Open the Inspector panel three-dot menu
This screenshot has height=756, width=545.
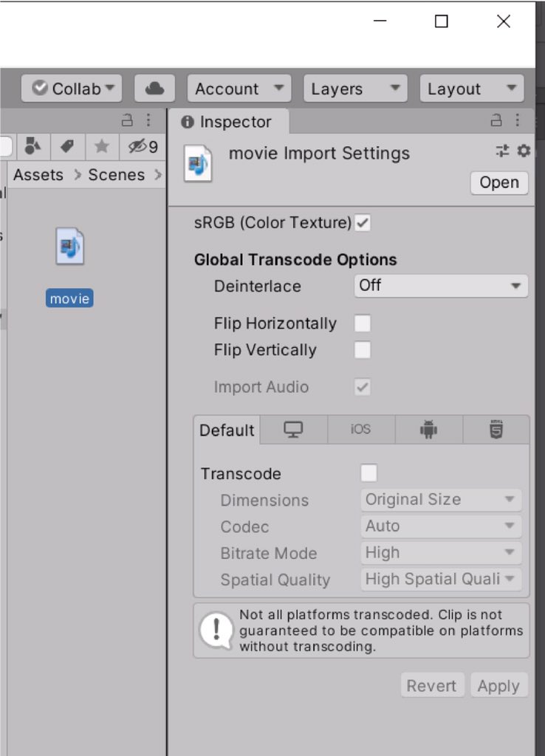coord(517,120)
